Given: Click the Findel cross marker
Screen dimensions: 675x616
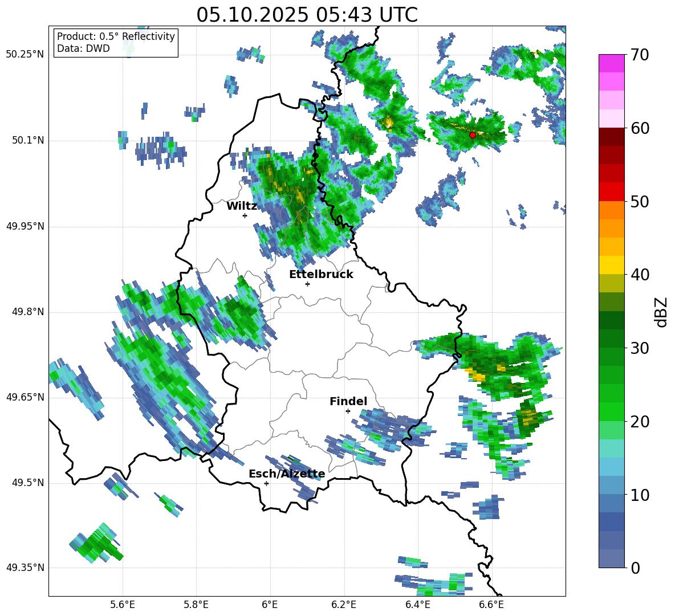Looking at the screenshot, I should point(348,411).
